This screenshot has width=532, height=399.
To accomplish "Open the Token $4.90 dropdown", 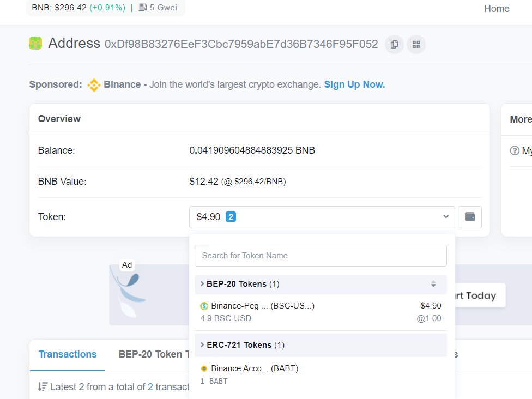I will (x=322, y=217).
